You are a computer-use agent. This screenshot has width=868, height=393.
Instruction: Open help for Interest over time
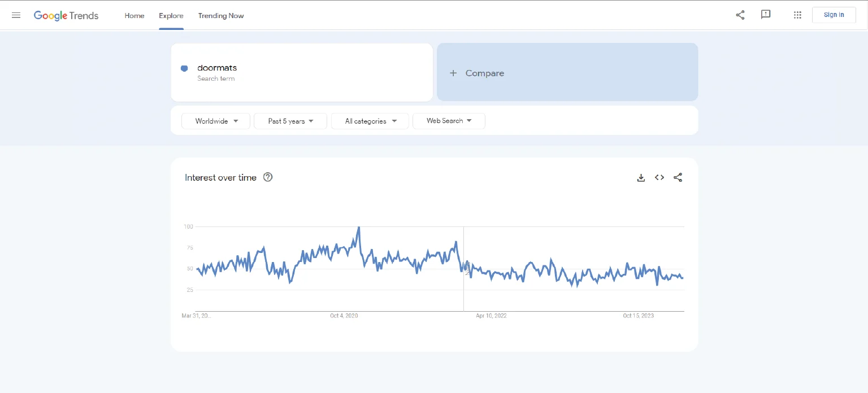[x=268, y=177]
